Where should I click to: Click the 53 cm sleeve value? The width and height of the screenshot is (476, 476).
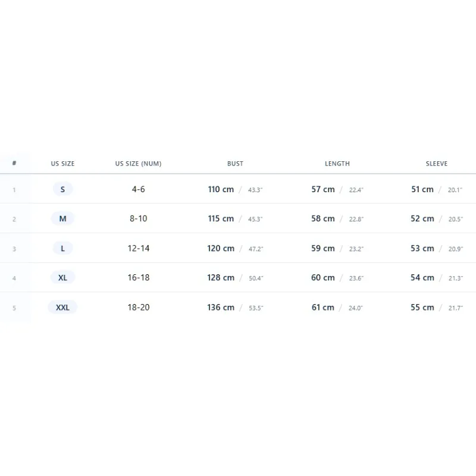pyautogui.click(x=422, y=248)
